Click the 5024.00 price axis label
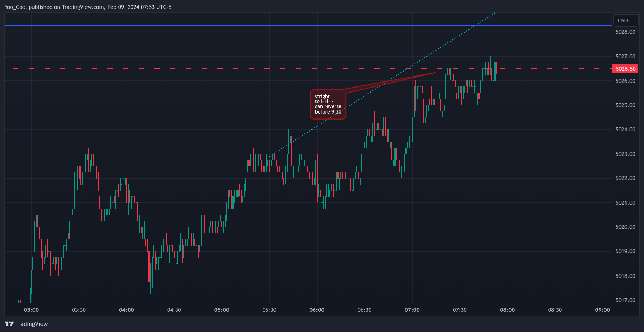 (625, 130)
